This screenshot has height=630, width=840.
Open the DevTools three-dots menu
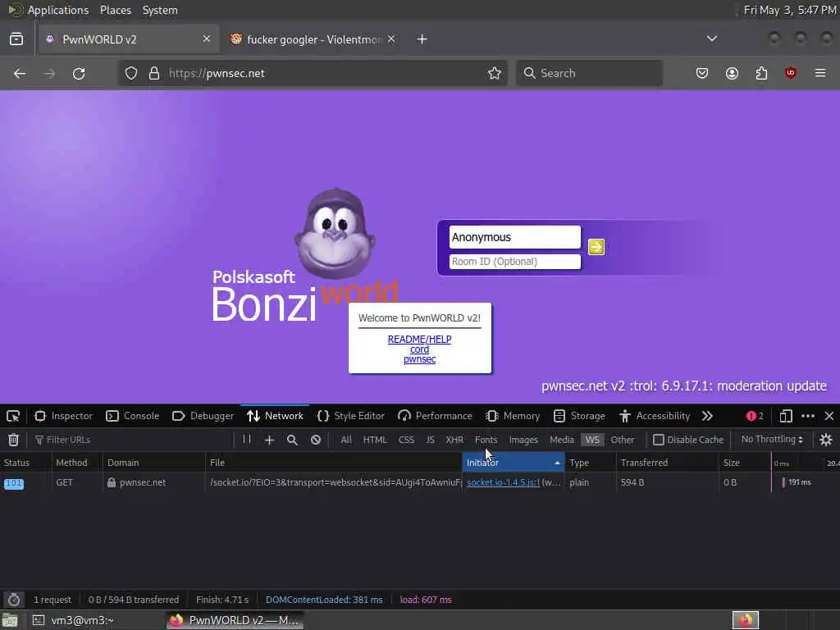coord(808,416)
